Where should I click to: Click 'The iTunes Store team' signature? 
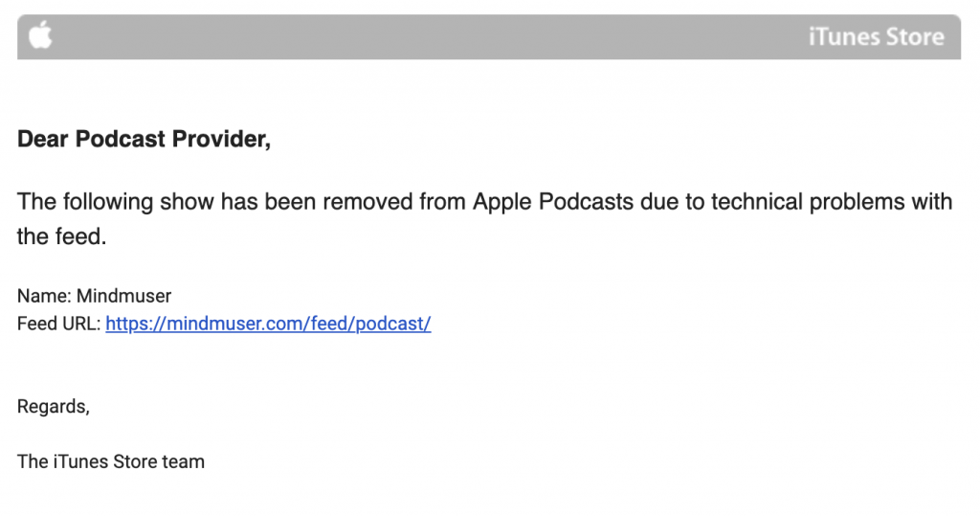(x=111, y=461)
